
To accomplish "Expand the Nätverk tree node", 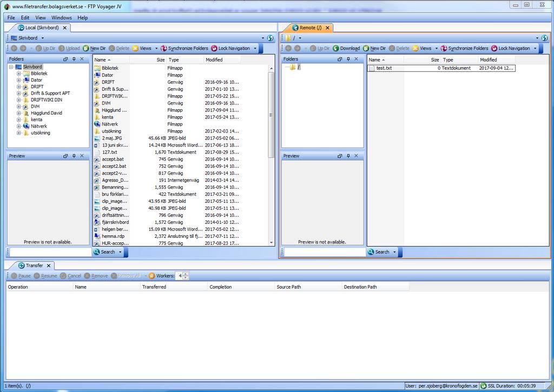I will (19, 126).
